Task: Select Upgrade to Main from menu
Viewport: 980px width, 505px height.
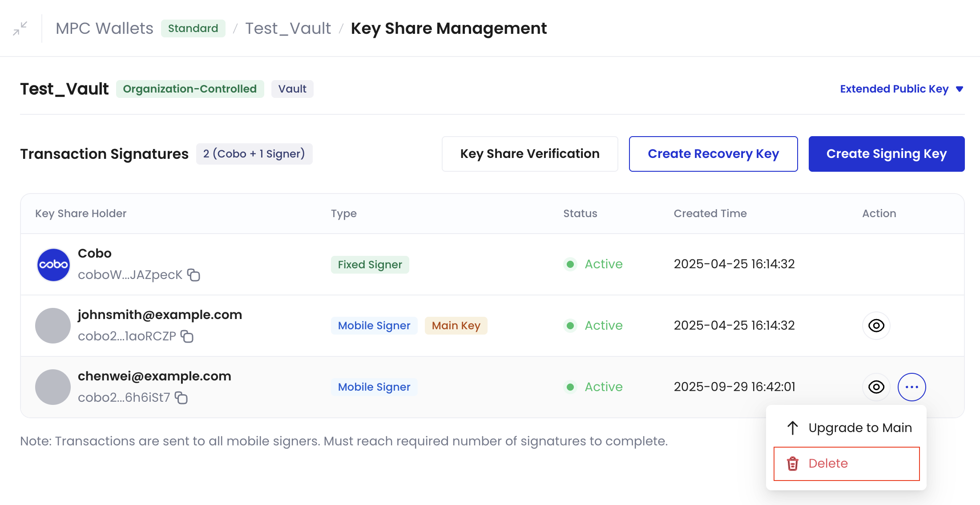Action: tap(859, 428)
